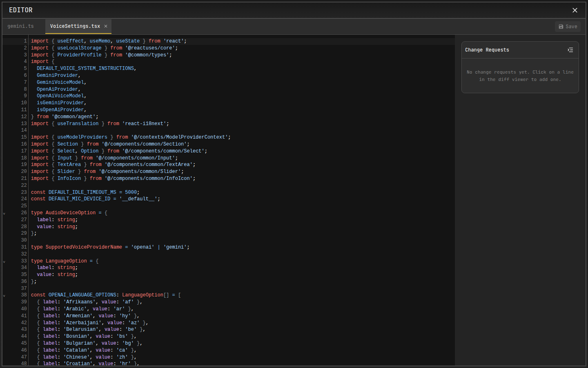The image size is (588, 368).
Task: Click 'Belarusian' label on line 43
Action: click(x=81, y=330)
